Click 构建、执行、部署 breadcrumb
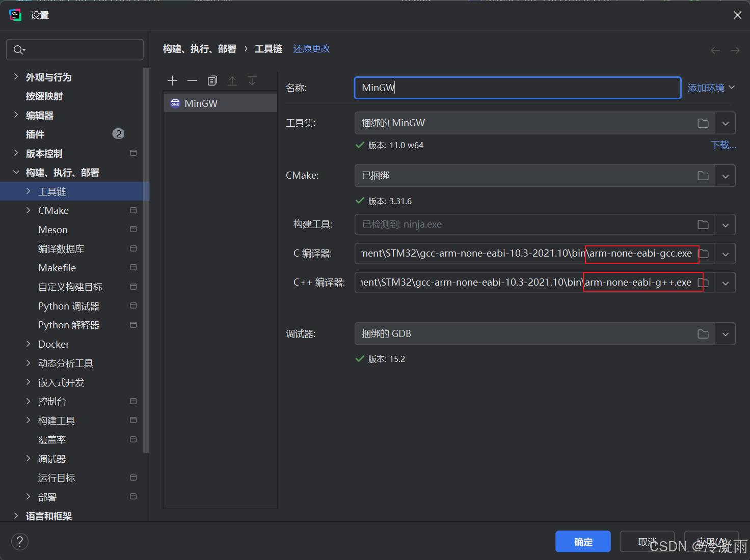Viewport: 750px width, 560px height. (x=200, y=49)
